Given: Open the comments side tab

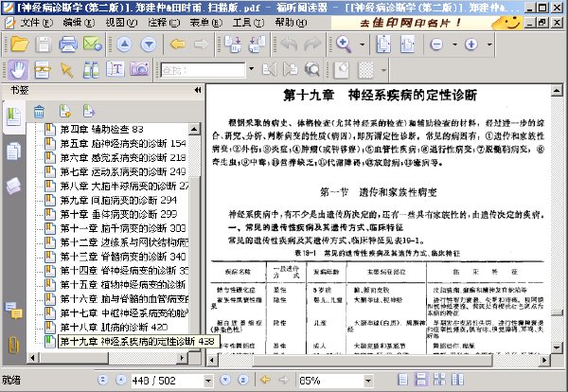Looking at the screenshot, I should 14,311.
